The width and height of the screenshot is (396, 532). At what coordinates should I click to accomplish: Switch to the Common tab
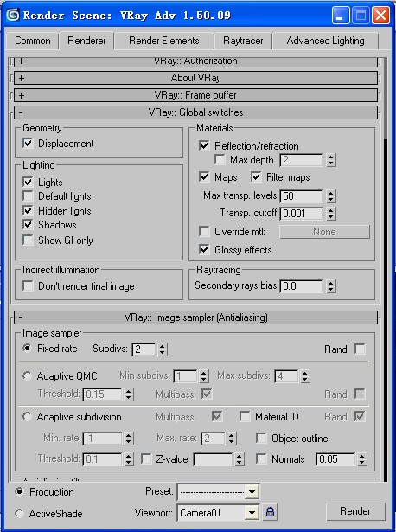[33, 41]
